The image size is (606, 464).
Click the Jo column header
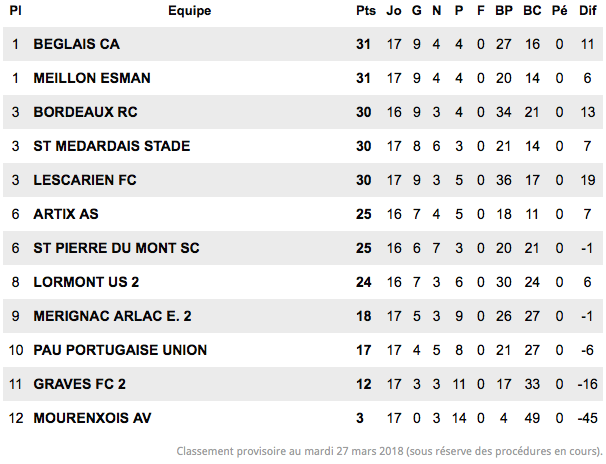[x=394, y=10]
